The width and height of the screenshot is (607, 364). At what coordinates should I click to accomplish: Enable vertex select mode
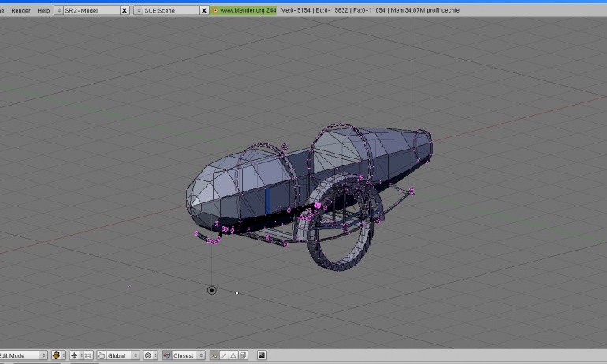pos(214,355)
